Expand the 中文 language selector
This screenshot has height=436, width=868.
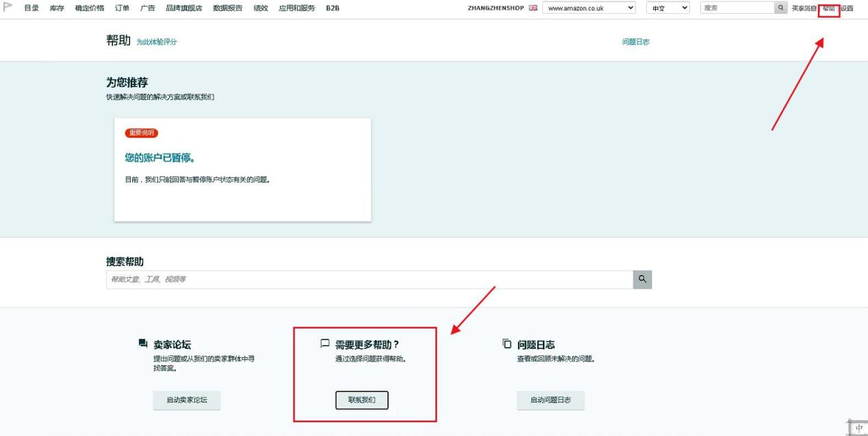point(667,8)
